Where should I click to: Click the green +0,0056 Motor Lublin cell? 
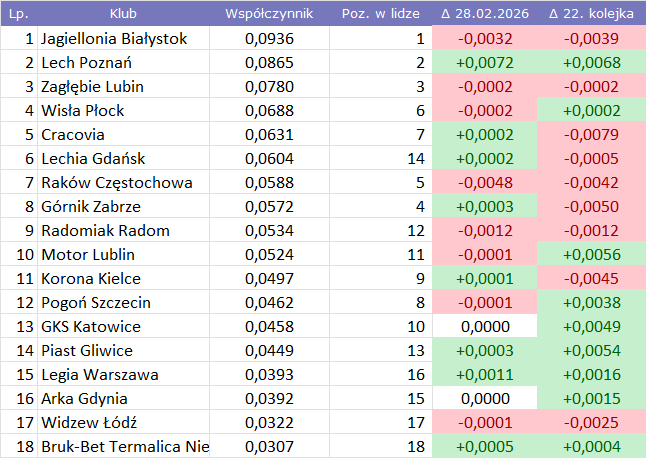[x=591, y=255]
